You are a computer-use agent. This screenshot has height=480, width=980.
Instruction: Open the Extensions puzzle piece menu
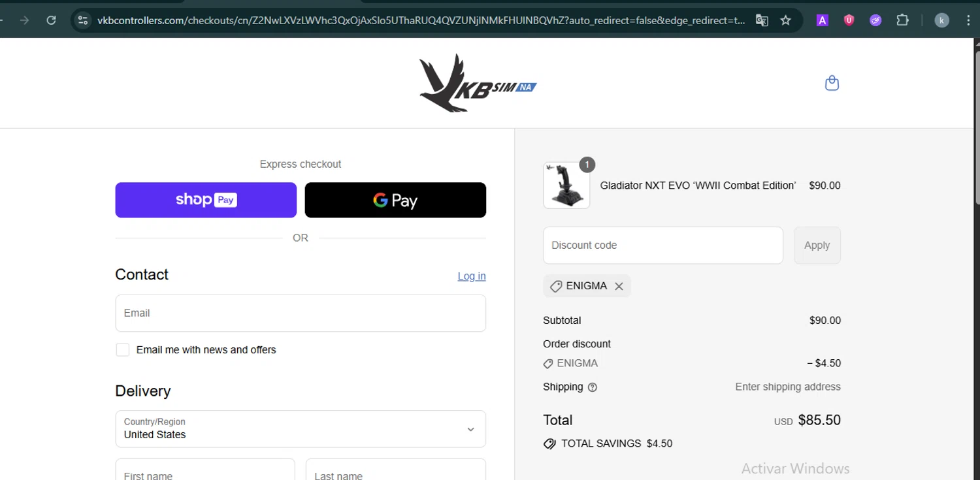tap(902, 20)
